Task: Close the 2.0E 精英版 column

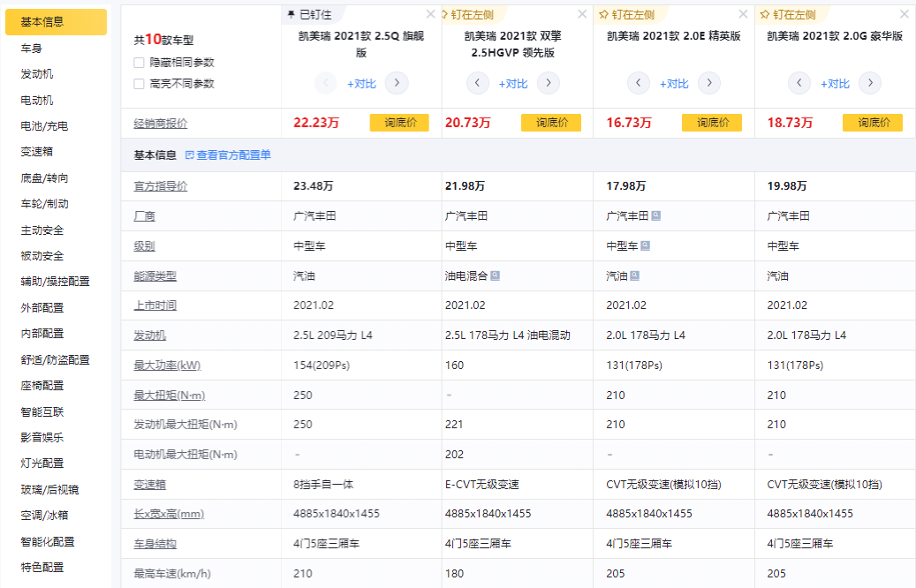Action: pos(743,14)
